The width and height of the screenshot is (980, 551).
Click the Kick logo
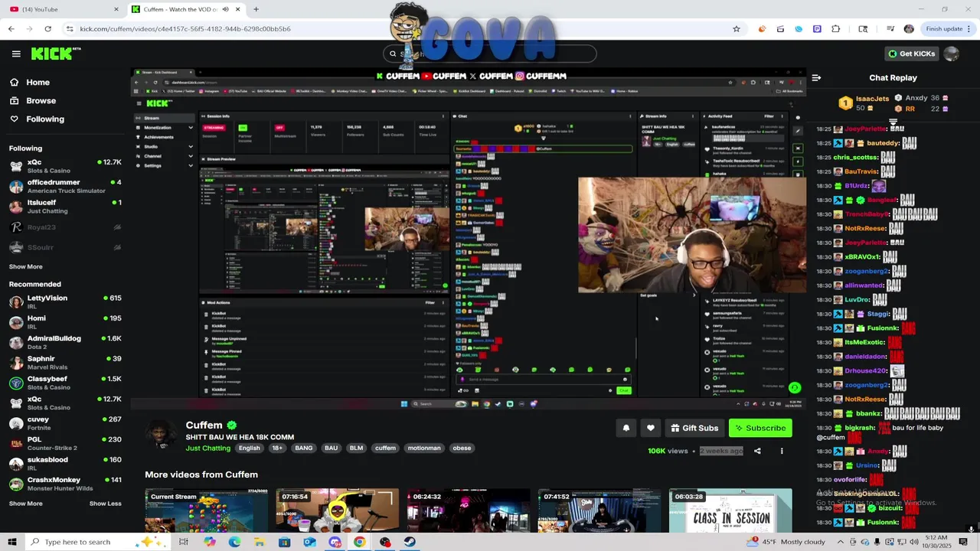coord(55,54)
